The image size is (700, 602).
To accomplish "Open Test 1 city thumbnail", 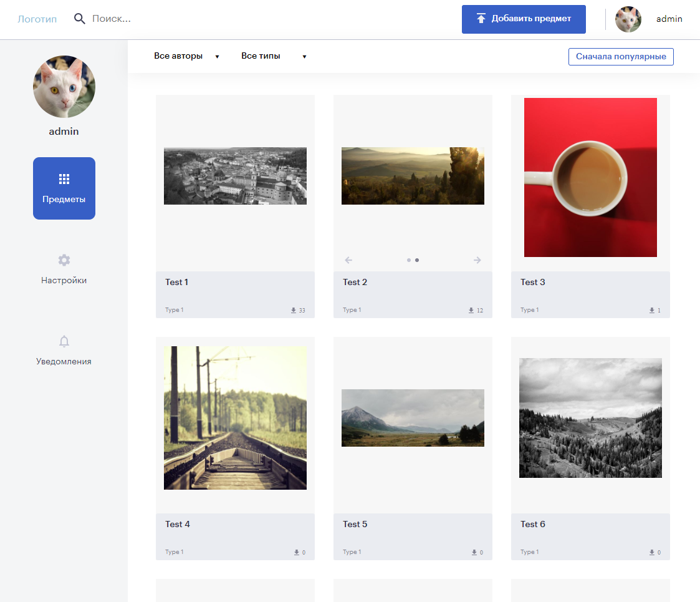I will pos(235,176).
